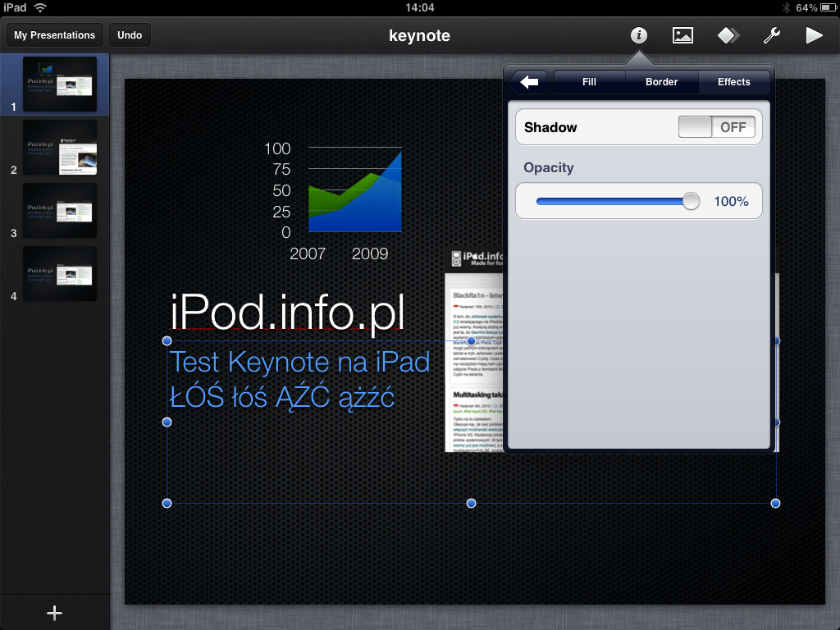Open the Info inspector icon
Image resolution: width=840 pixels, height=630 pixels.
click(x=638, y=35)
